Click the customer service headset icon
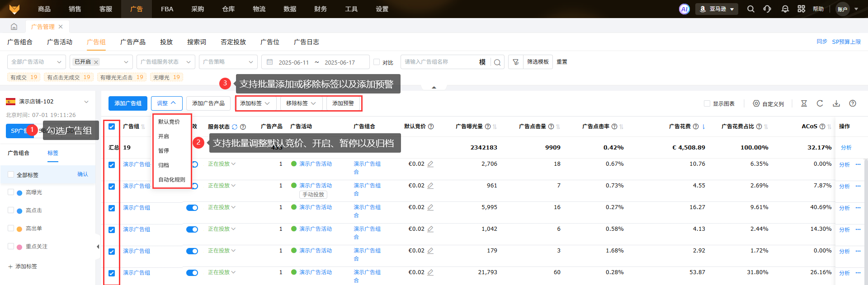The image size is (868, 285). click(767, 9)
